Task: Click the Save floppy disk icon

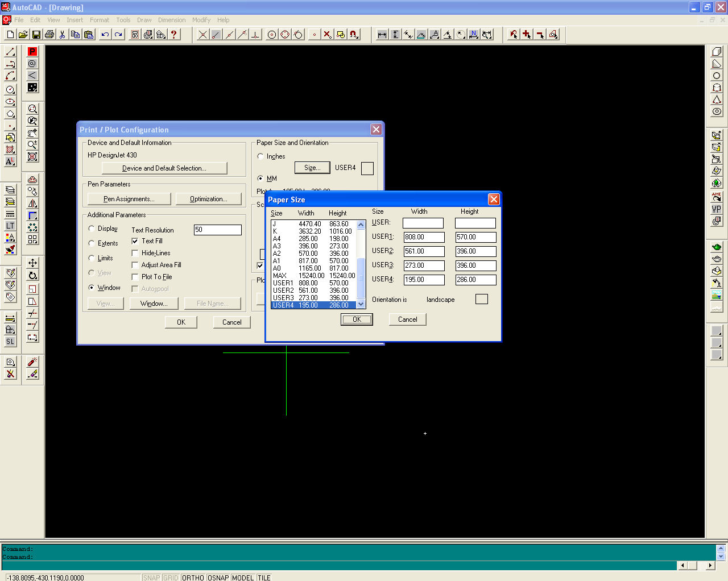Action: point(36,35)
